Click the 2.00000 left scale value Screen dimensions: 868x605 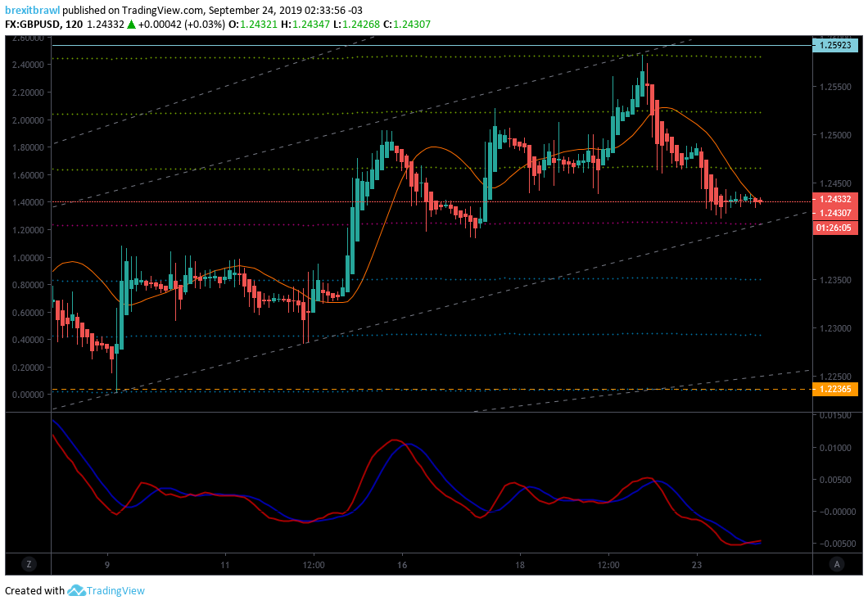tap(28, 120)
